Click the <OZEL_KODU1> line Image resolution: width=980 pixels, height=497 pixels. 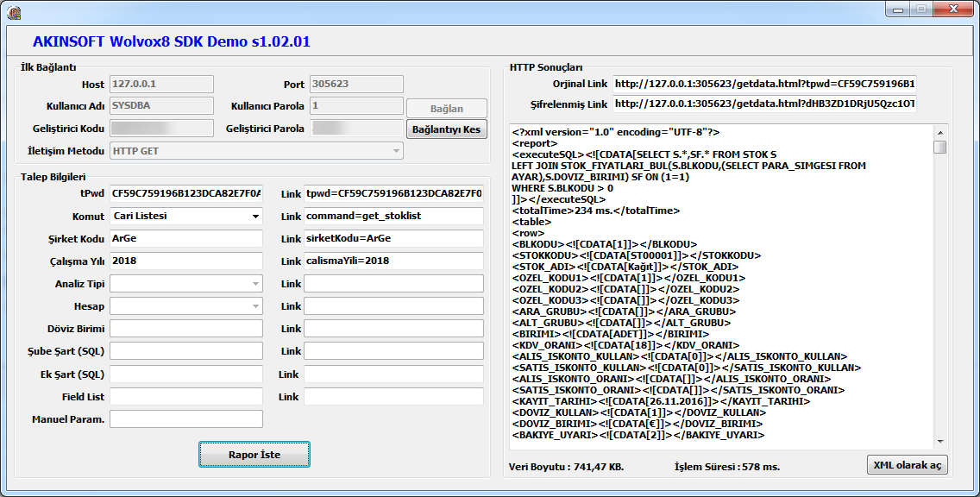628,278
